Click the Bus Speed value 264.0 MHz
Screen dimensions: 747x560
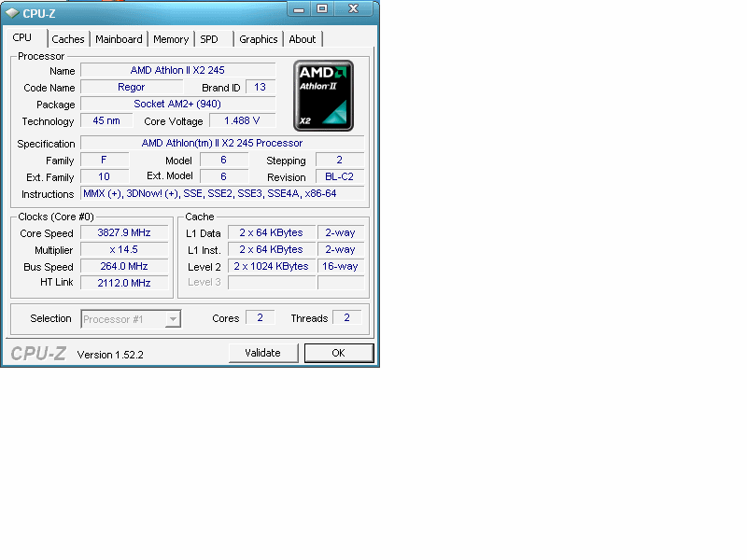[124, 266]
